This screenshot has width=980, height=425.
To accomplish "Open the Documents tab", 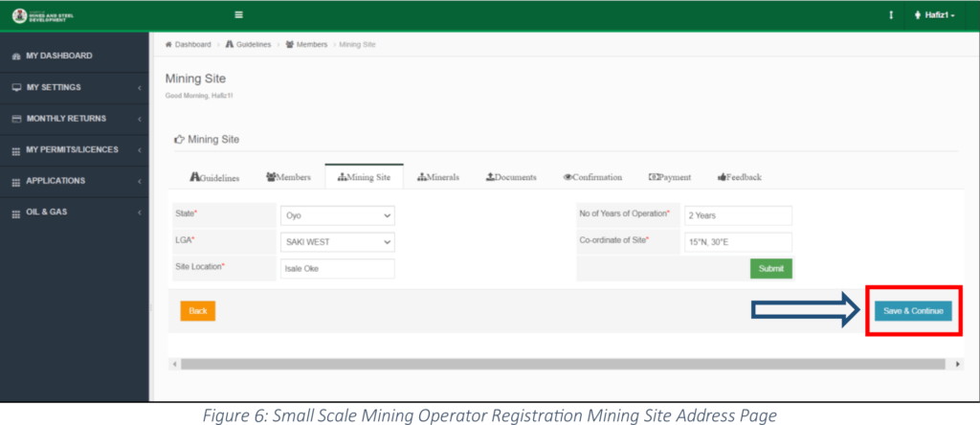I will (x=511, y=177).
